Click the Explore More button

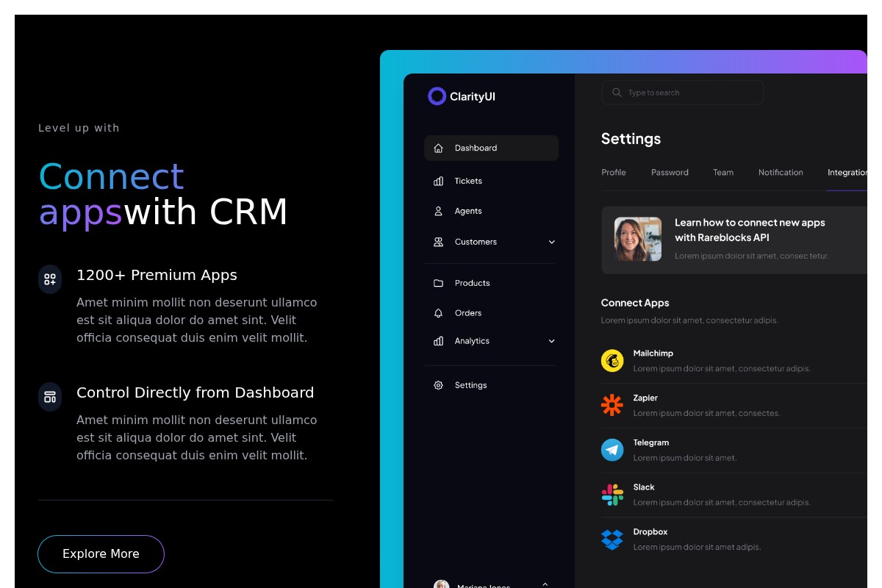(101, 553)
